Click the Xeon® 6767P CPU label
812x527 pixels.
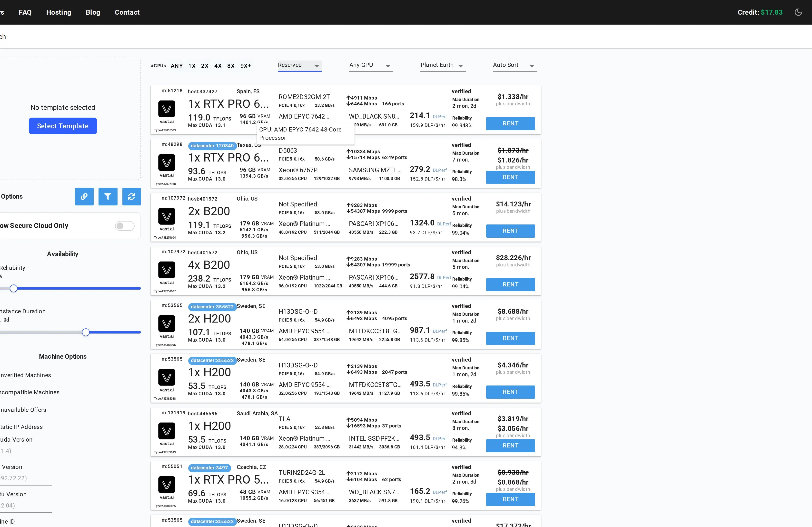298,170
